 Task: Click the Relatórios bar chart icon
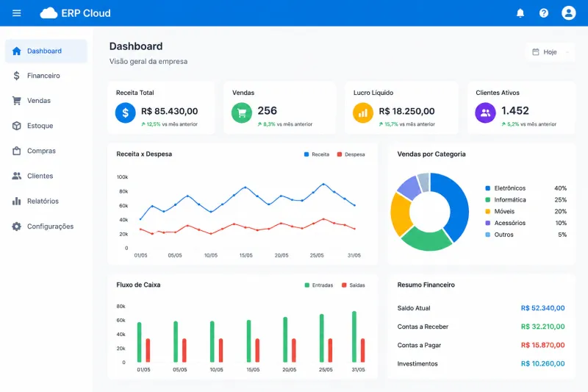click(x=16, y=201)
